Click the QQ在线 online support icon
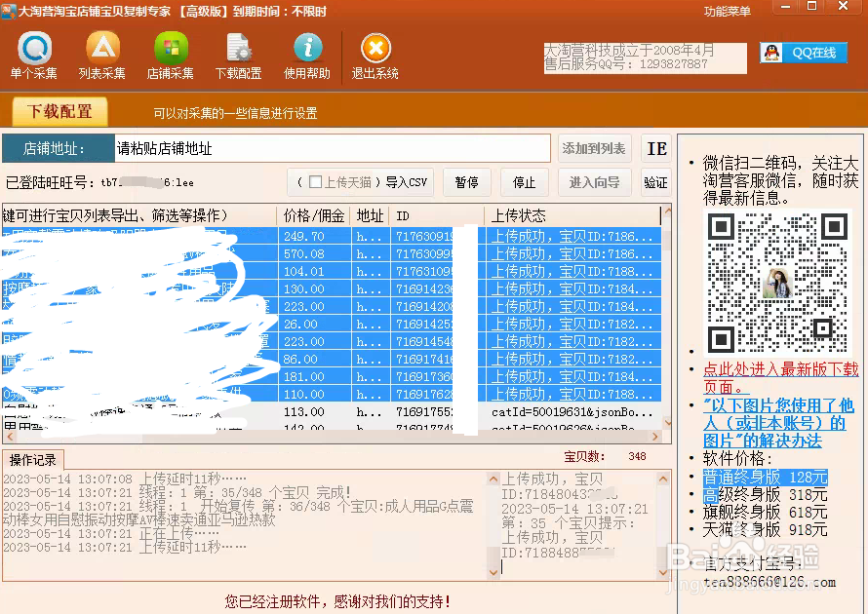 [x=803, y=53]
